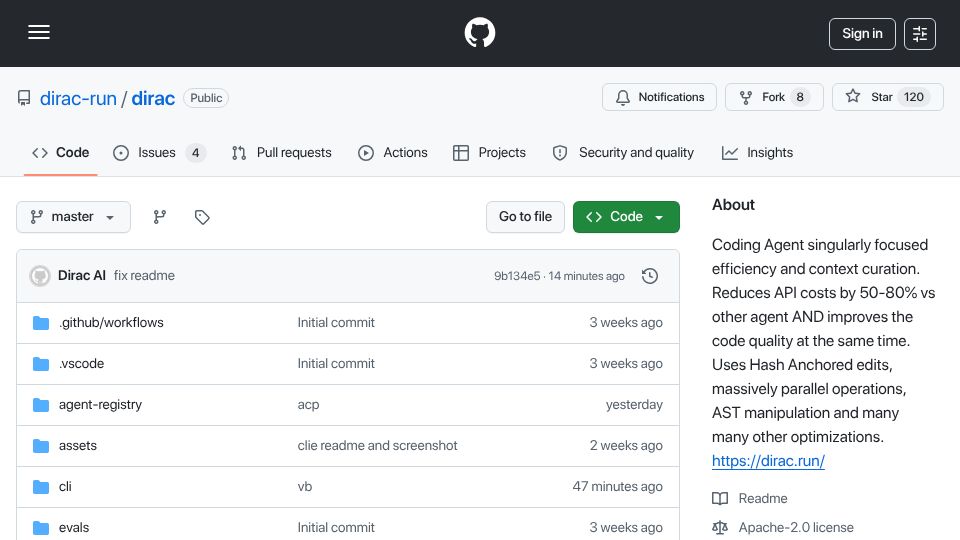Viewport: 960px width, 540px height.
Task: Open the hamburger navigation menu
Action: pos(39,33)
